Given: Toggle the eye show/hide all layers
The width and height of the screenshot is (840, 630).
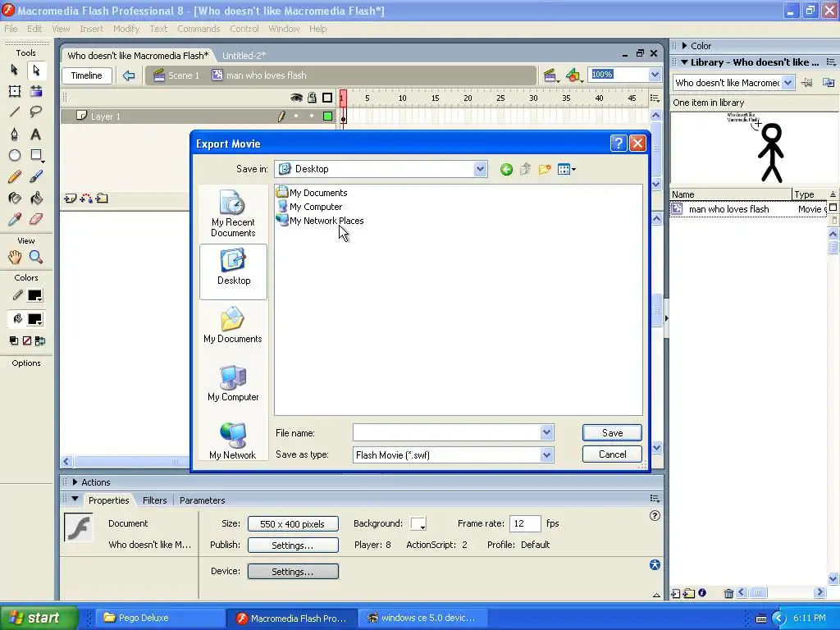Looking at the screenshot, I should coord(296,98).
